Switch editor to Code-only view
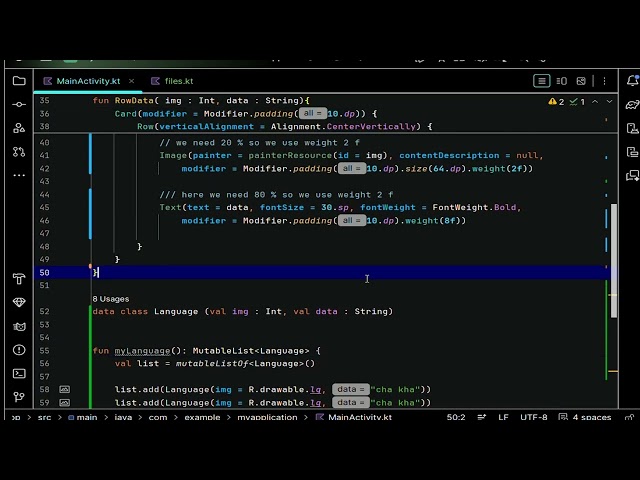Viewport: 640px width, 480px height. [542, 81]
